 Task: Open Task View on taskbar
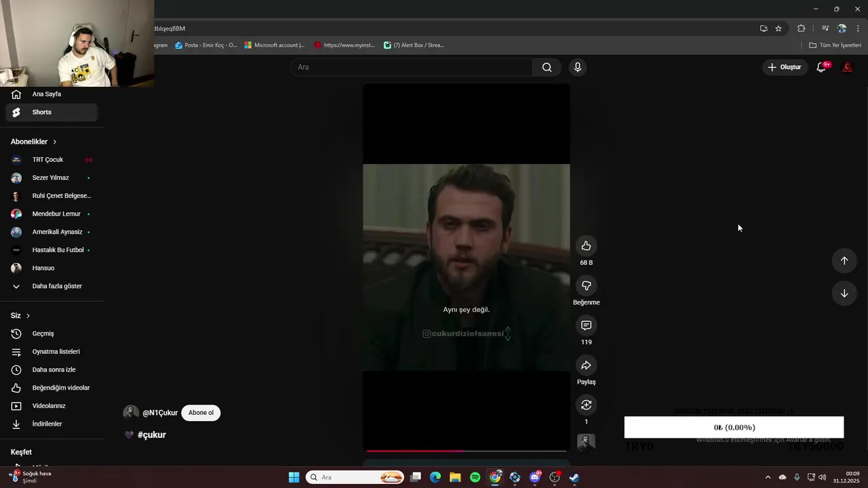(x=416, y=477)
